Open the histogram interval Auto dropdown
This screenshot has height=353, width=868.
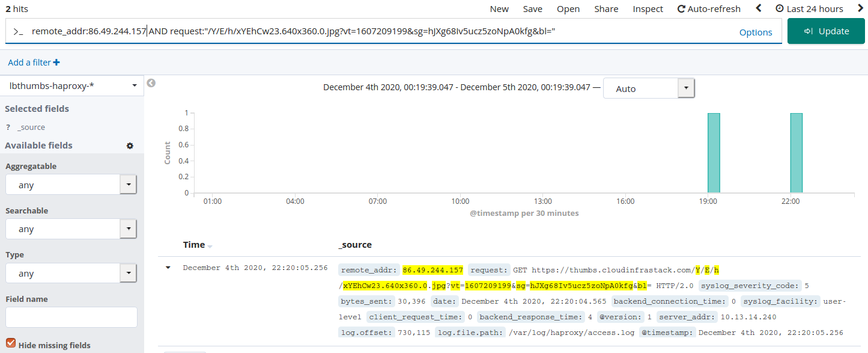[685, 87]
